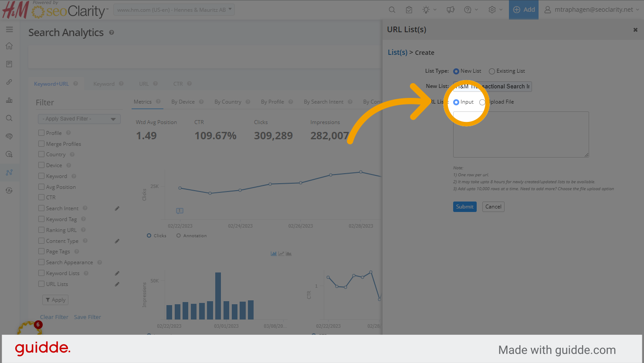
Task: Go back to List(s) breadcrumb link
Action: pyautogui.click(x=397, y=52)
